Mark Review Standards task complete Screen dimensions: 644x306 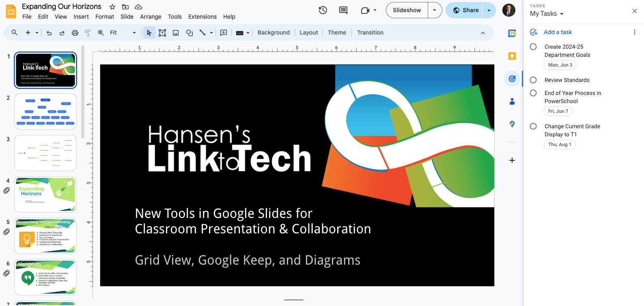pos(533,80)
